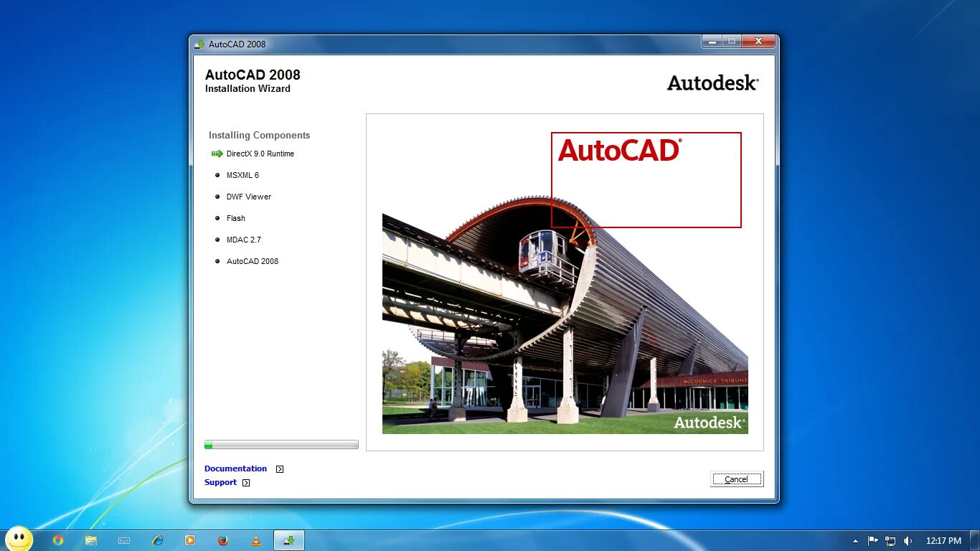Image resolution: width=980 pixels, height=551 pixels.
Task: Click the installation progress bar
Action: point(281,445)
